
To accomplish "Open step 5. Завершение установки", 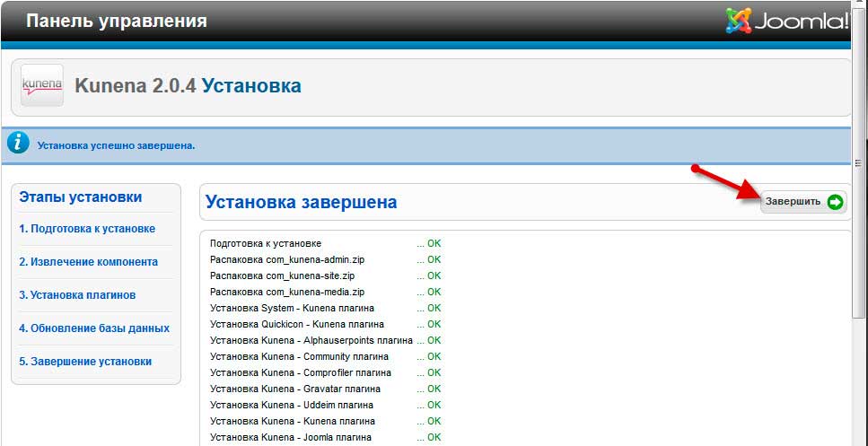I will coord(85,362).
